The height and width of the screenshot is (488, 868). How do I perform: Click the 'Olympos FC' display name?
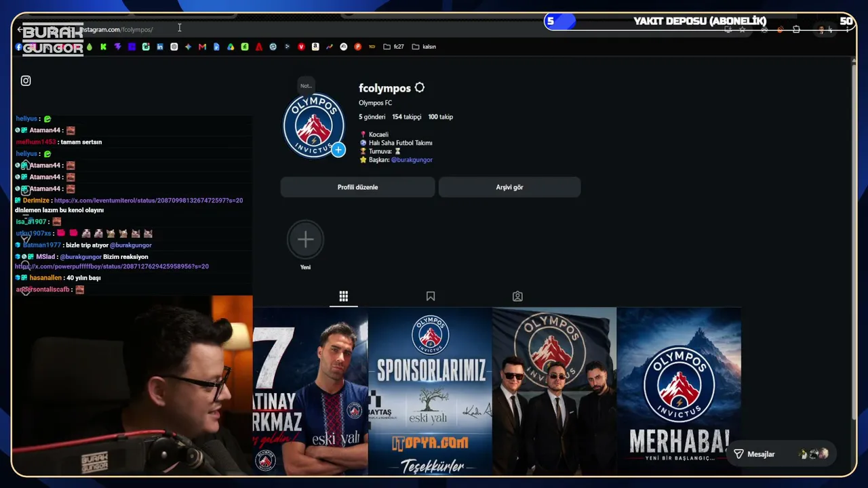tap(376, 103)
